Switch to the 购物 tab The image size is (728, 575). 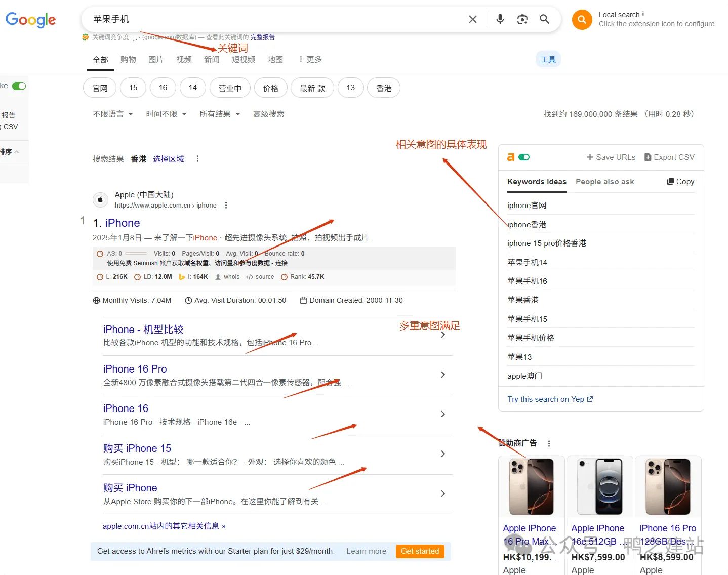pyautogui.click(x=128, y=60)
